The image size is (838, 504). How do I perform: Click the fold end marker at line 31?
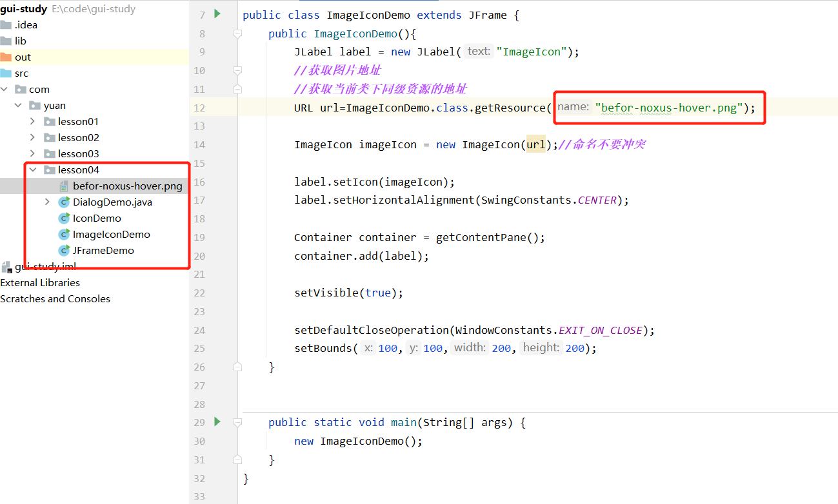tap(237, 460)
